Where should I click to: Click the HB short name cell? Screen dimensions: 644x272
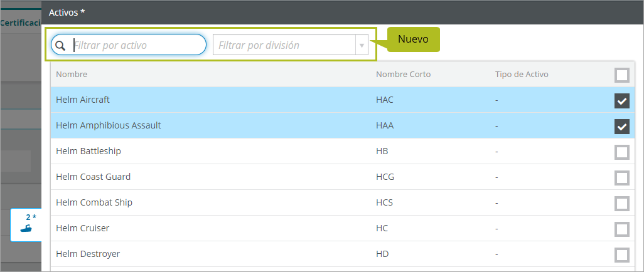pyautogui.click(x=382, y=151)
